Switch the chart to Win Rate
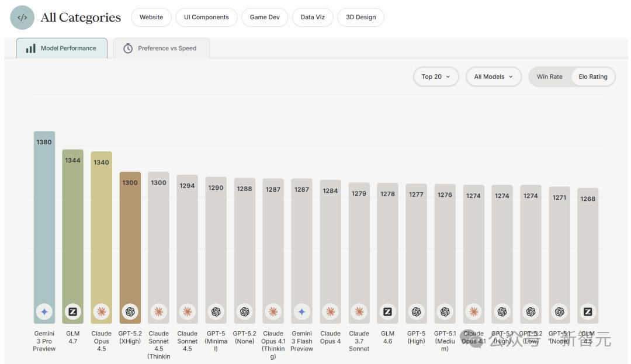 [549, 77]
